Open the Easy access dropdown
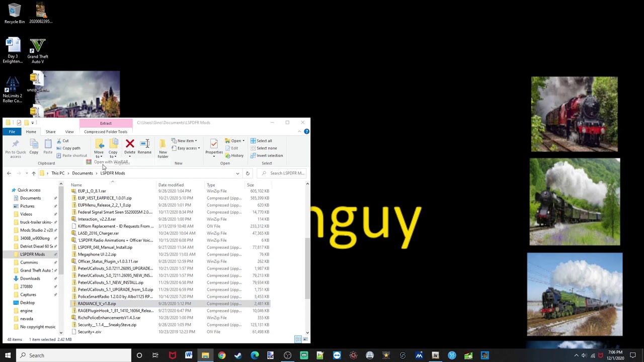Screen dimensions: 644x362 point(186,148)
